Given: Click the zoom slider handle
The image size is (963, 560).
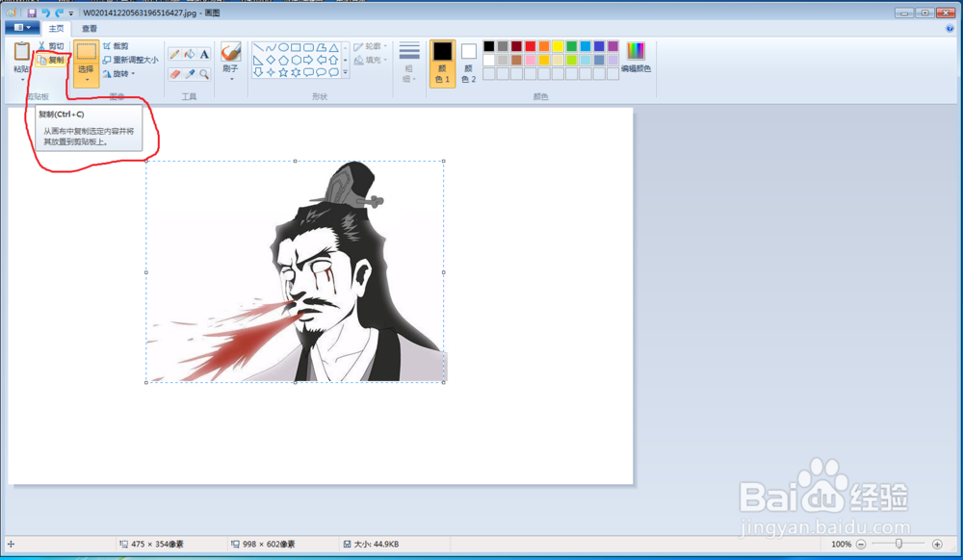Looking at the screenshot, I should [x=899, y=544].
